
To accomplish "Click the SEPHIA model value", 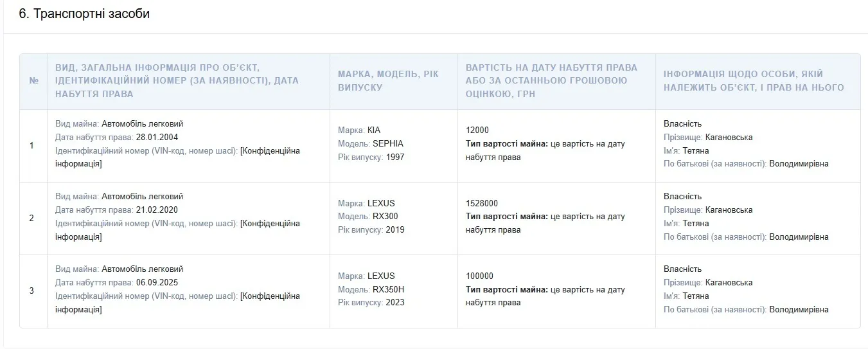I will tap(388, 144).
